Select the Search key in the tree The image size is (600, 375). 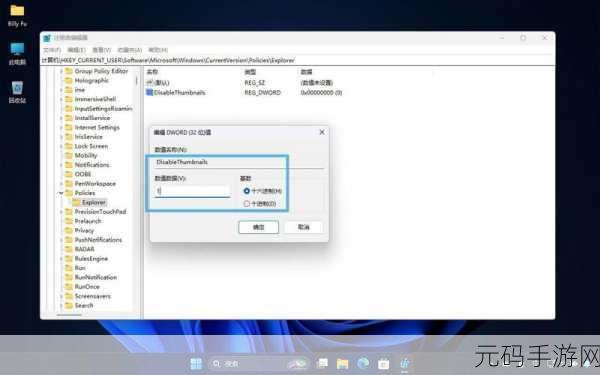tap(84, 305)
